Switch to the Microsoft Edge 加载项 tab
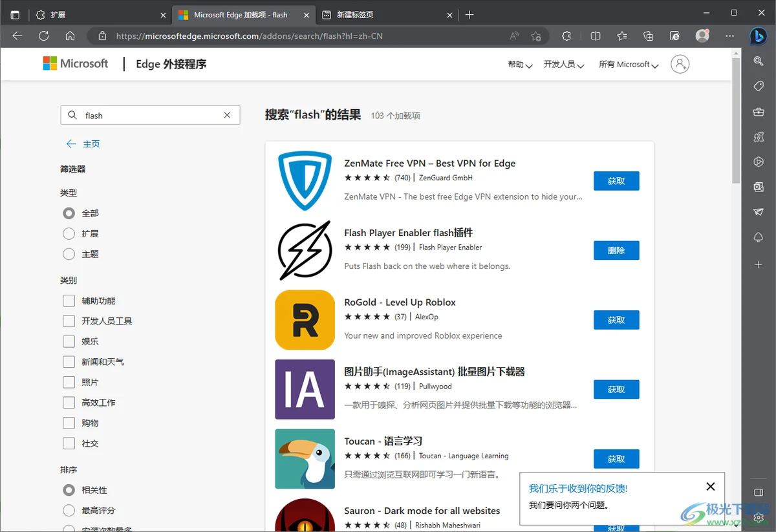Screen dimensions: 776x532 click(x=244, y=14)
